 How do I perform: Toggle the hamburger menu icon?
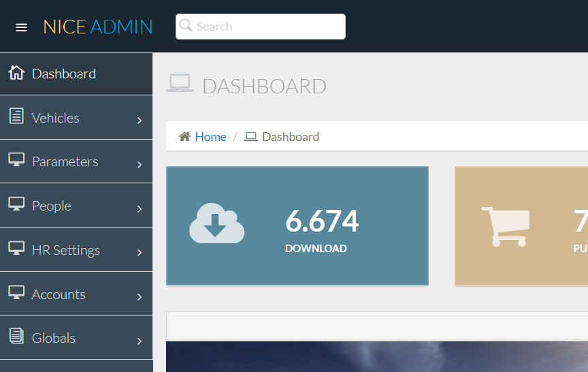tap(21, 27)
